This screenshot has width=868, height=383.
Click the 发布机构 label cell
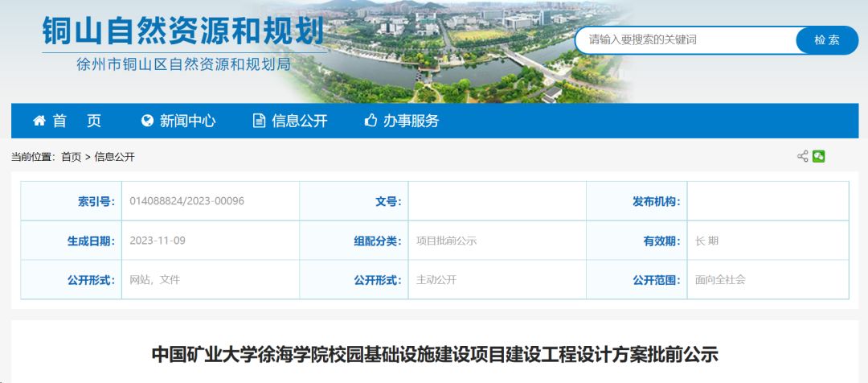(x=637, y=201)
